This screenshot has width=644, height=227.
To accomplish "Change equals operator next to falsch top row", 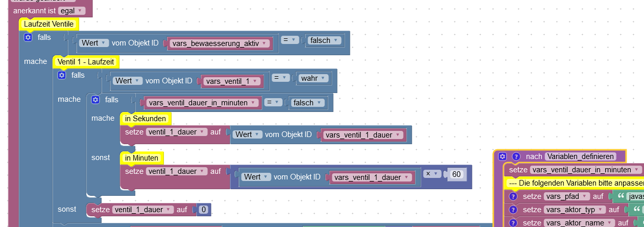I will click(x=290, y=40).
